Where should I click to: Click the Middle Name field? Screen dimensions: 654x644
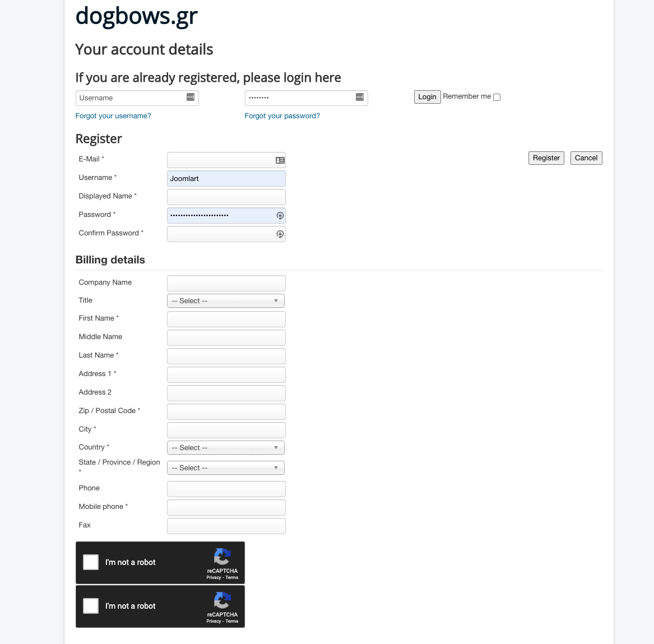pyautogui.click(x=226, y=337)
